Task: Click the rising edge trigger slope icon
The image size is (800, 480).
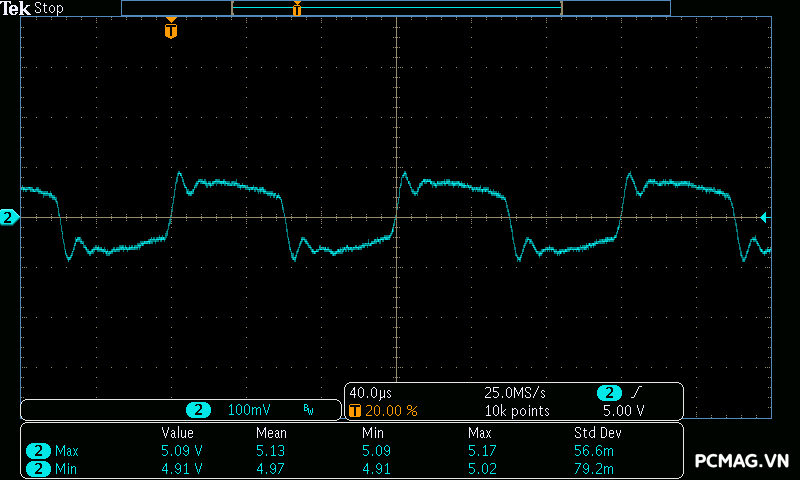Action: coord(636,392)
